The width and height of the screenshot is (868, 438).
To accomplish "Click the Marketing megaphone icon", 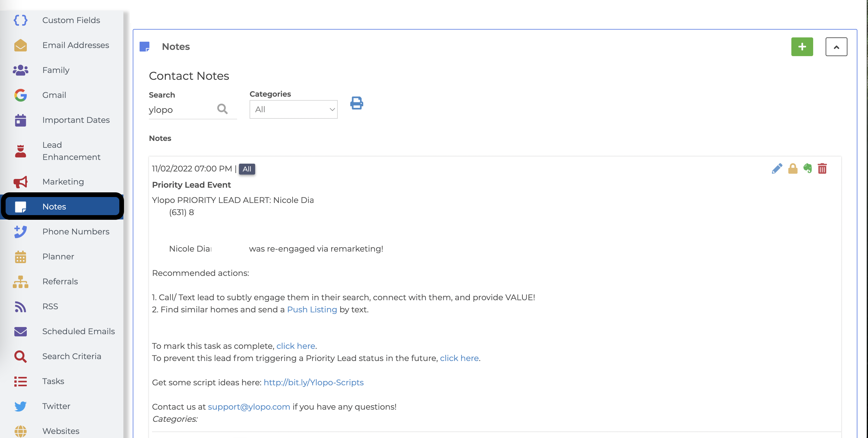I will click(20, 182).
